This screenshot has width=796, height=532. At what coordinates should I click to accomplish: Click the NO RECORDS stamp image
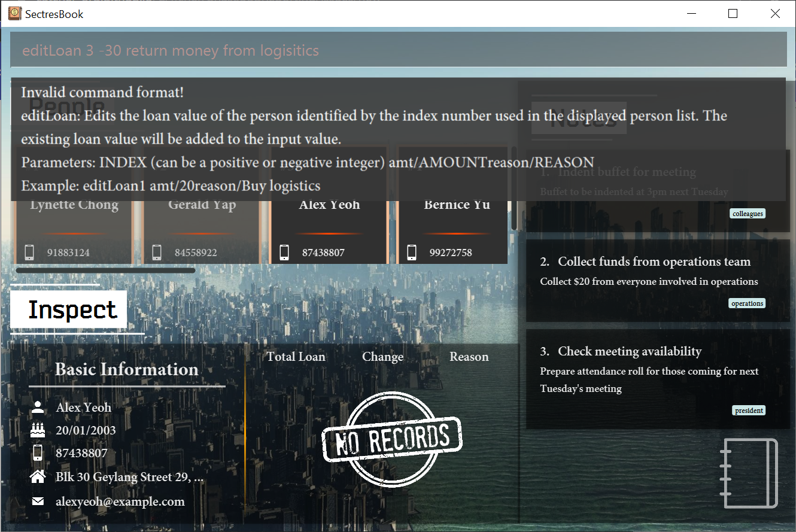click(x=392, y=439)
